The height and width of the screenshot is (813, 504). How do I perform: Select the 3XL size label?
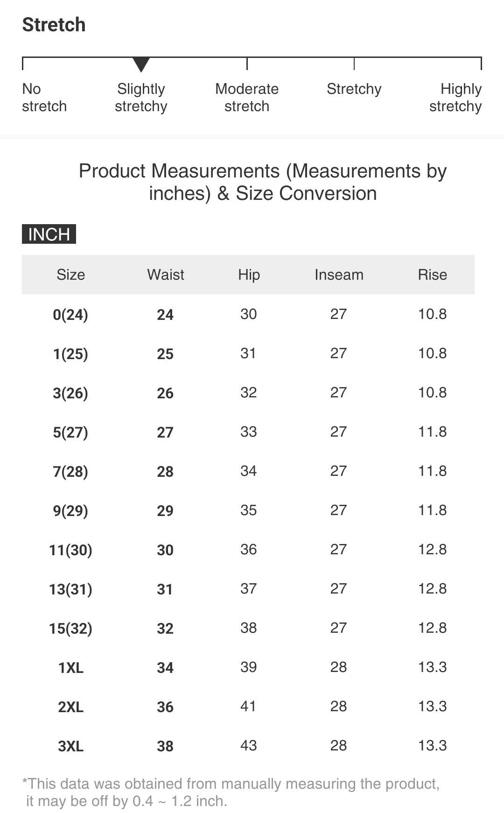point(70,746)
